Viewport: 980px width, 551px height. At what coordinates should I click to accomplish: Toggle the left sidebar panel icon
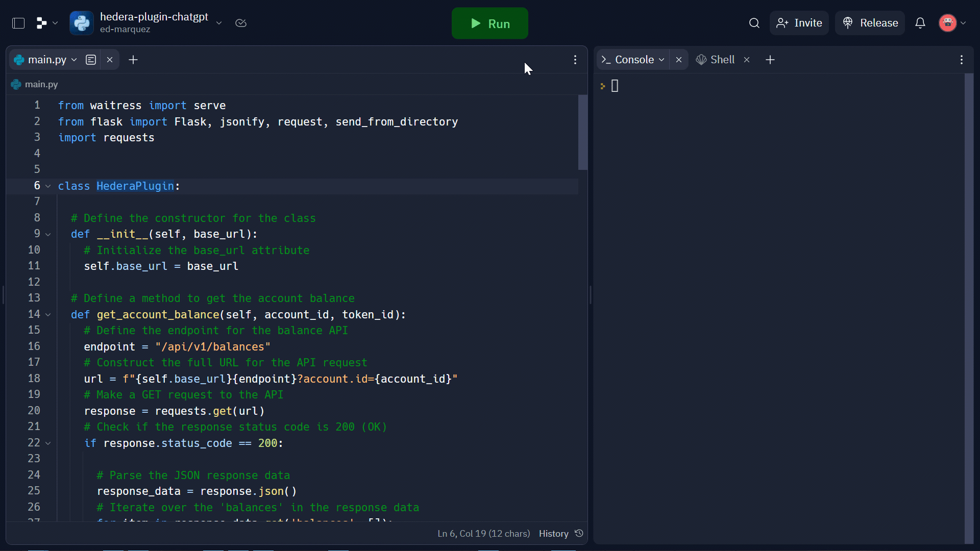coord(18,23)
